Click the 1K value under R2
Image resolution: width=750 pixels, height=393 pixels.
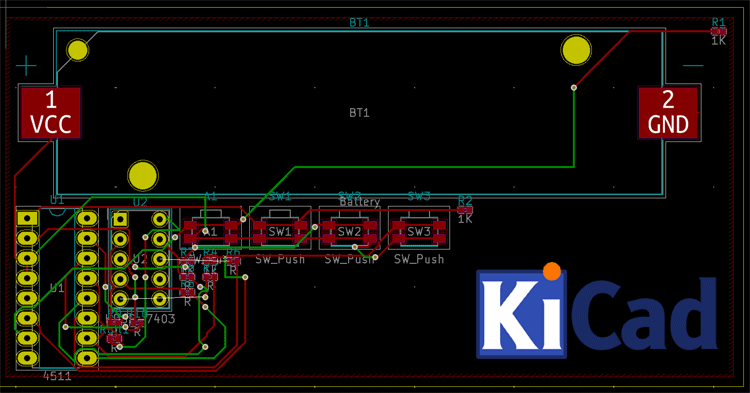pyautogui.click(x=465, y=219)
